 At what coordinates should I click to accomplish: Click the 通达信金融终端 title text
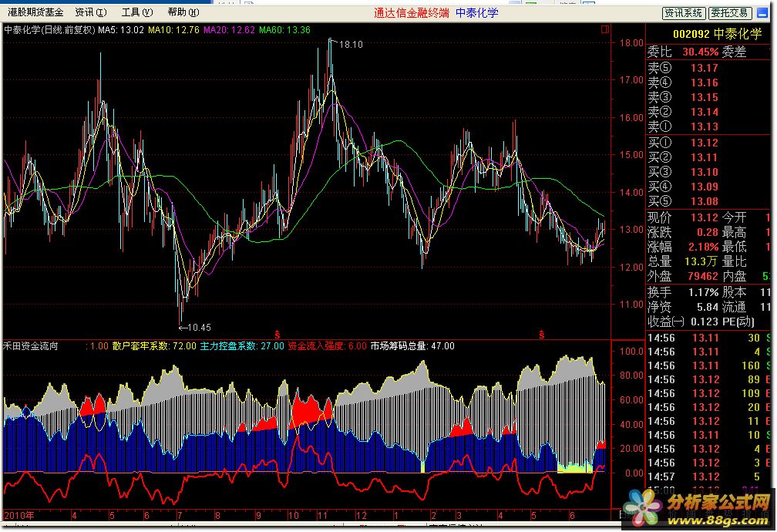click(412, 13)
